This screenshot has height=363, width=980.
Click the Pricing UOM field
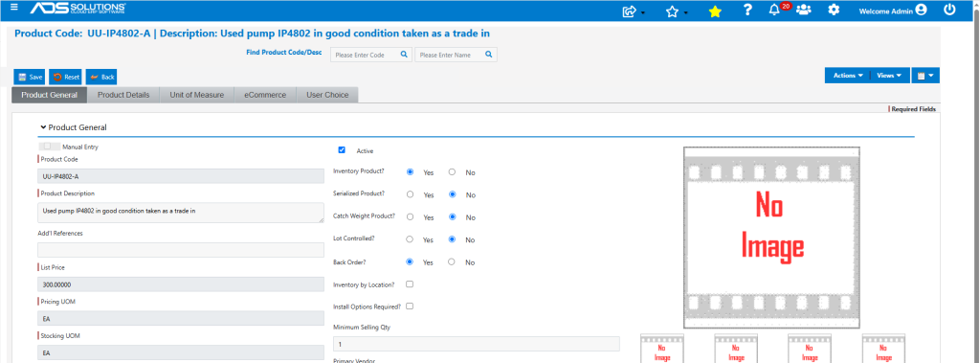pyautogui.click(x=181, y=319)
